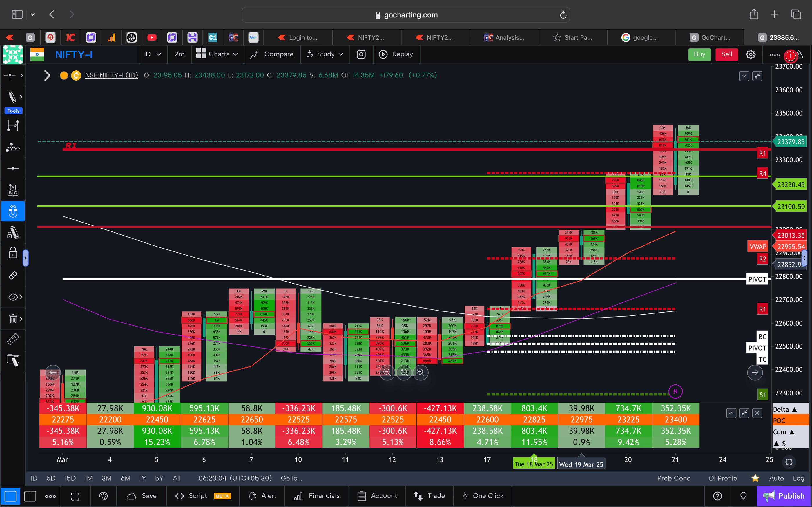Viewport: 812px width, 507px height.
Task: Take a chart snapshot with the camera icon
Action: point(361,54)
